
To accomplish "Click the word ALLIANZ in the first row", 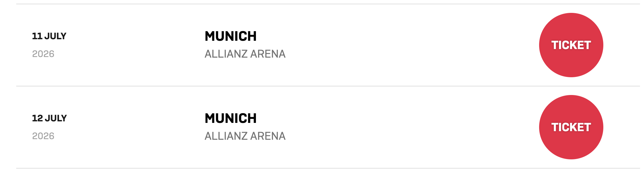I will [226, 54].
